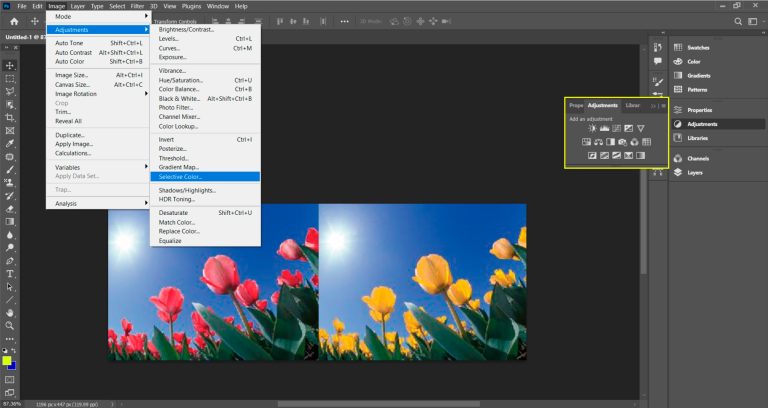Screen dimensions: 768x408
Task: Add a Levels adjustment from Adjustments panel
Action: tap(604, 128)
